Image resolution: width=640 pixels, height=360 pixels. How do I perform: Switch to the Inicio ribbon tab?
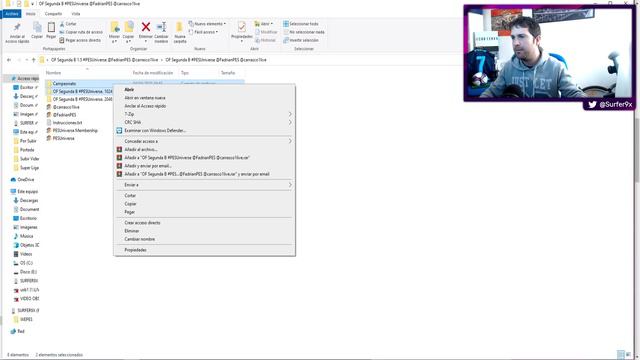click(31, 13)
